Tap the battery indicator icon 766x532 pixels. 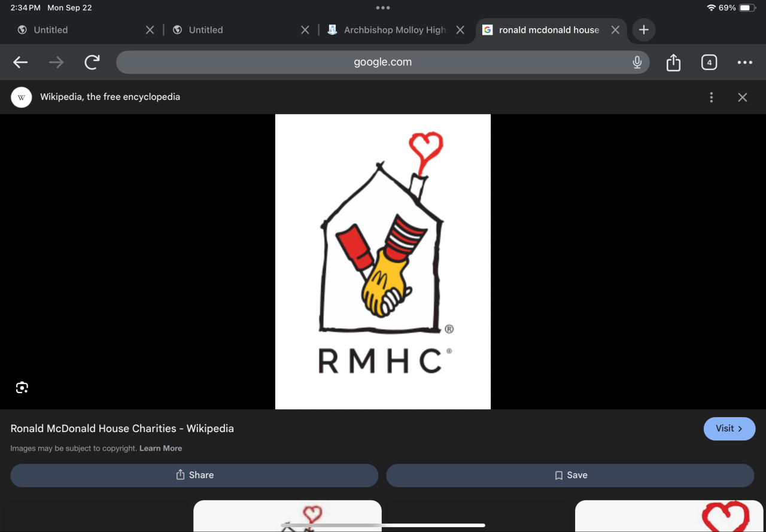[748, 8]
